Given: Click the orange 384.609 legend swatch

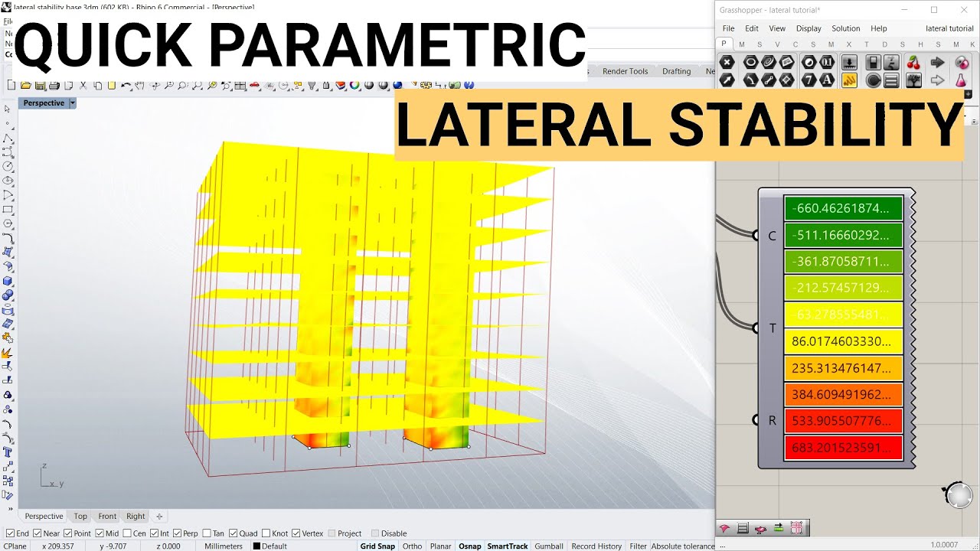Looking at the screenshot, I should pyautogui.click(x=844, y=395).
